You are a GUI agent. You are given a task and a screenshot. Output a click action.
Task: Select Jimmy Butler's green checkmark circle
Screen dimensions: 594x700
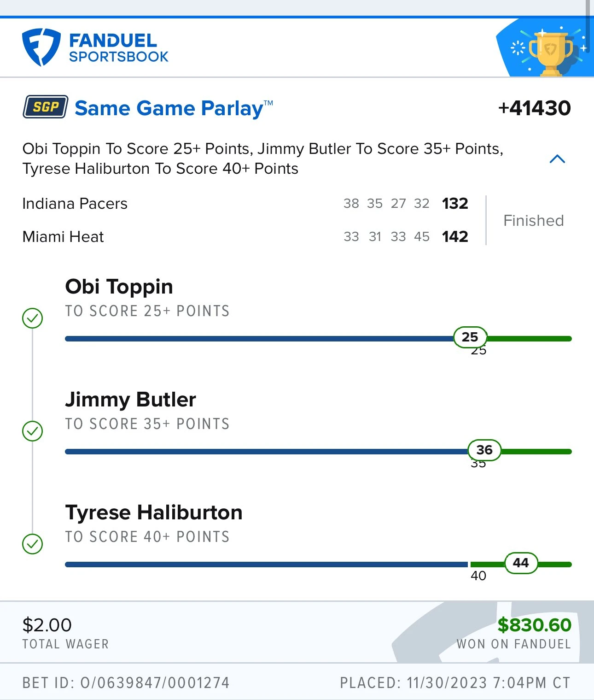tap(33, 431)
